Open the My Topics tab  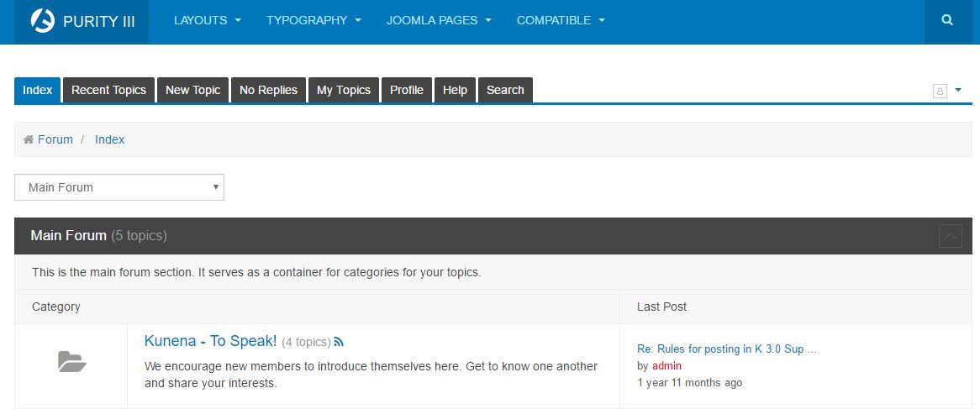(x=344, y=90)
